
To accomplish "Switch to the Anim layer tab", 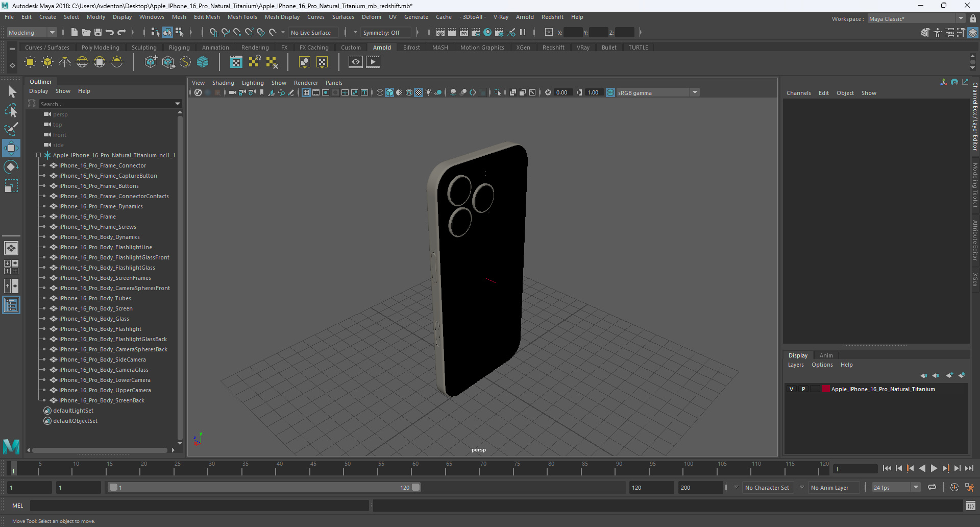I will (x=826, y=355).
